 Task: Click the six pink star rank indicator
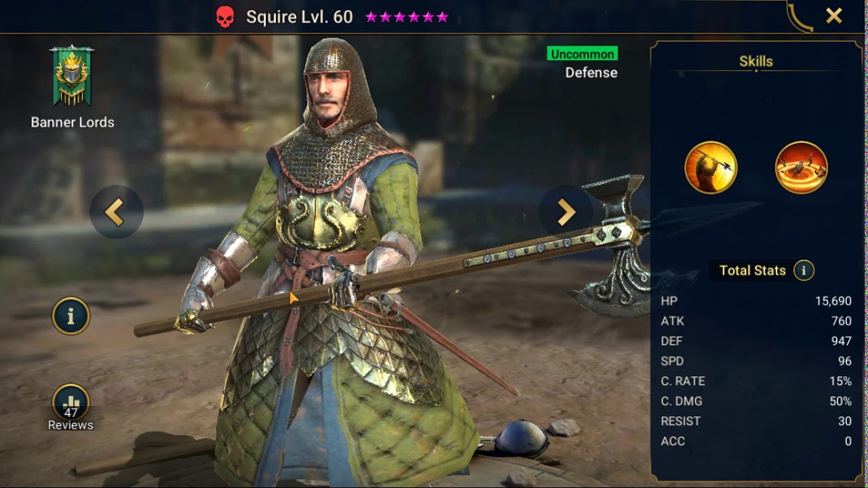[407, 17]
